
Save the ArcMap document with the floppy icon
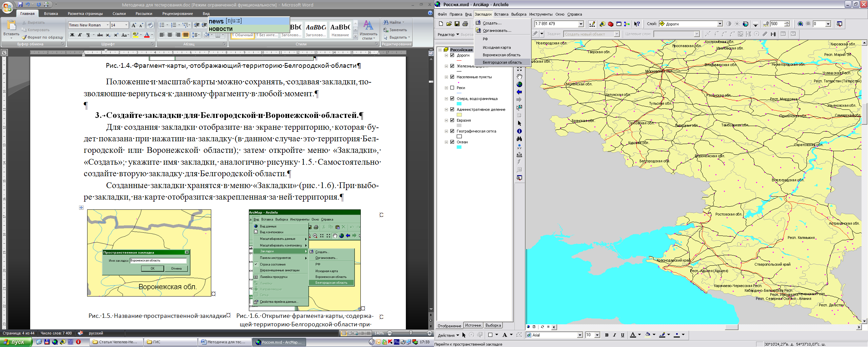tap(457, 24)
